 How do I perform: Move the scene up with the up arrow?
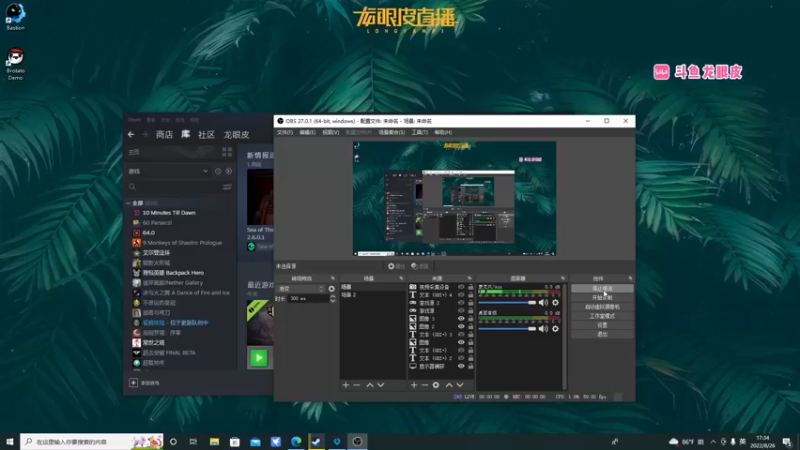(370, 385)
